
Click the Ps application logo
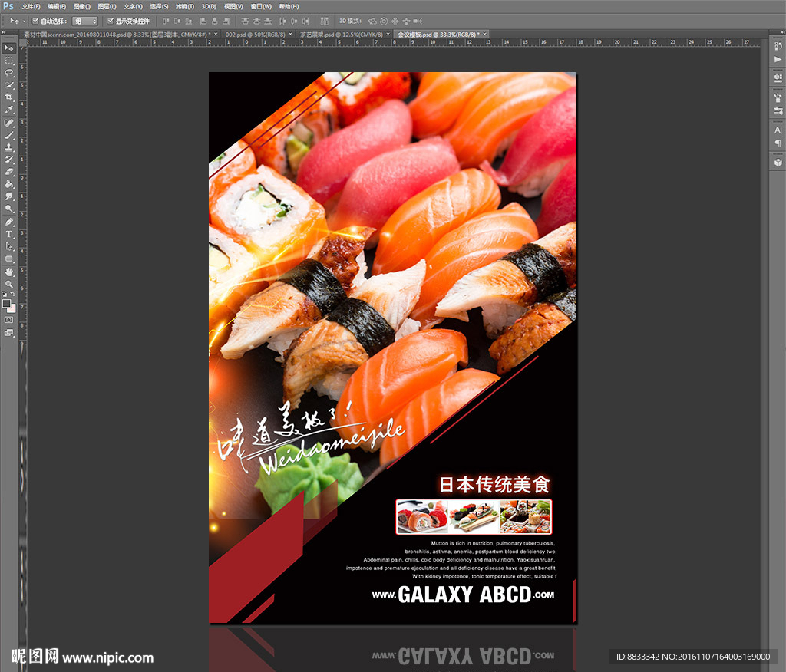[8, 6]
